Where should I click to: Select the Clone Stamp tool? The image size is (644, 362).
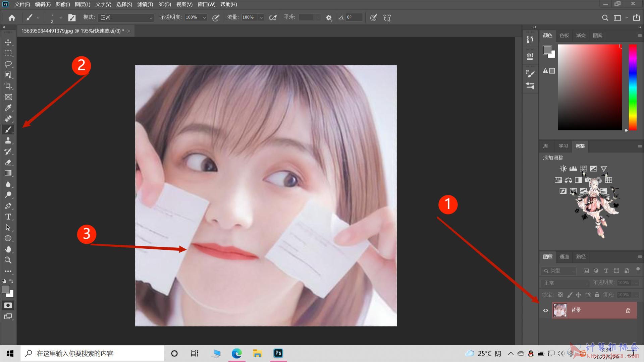coord(8,140)
